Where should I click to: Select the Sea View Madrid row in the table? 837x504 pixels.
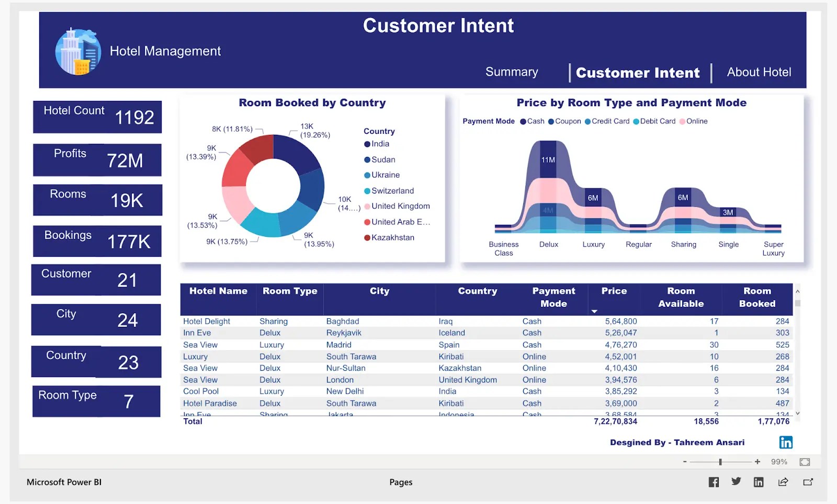pos(366,345)
